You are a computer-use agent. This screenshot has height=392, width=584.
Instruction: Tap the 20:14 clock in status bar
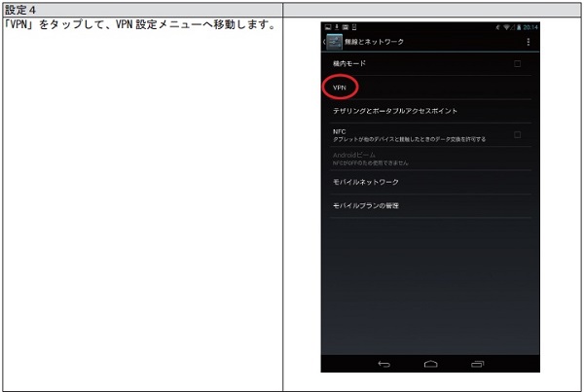coord(526,27)
